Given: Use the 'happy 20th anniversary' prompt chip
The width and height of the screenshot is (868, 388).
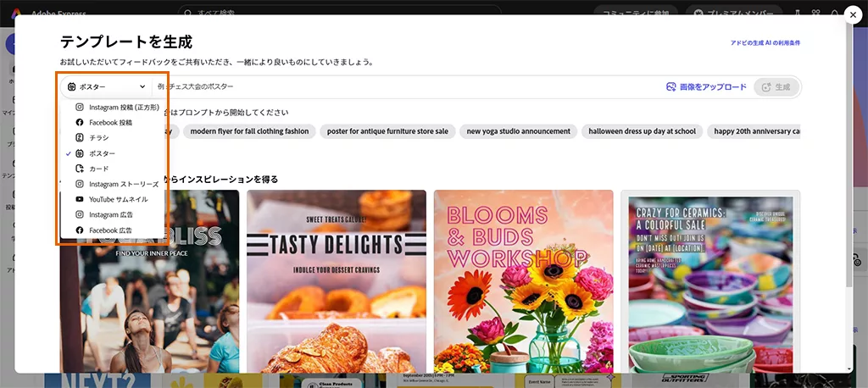Looking at the screenshot, I should coord(754,131).
